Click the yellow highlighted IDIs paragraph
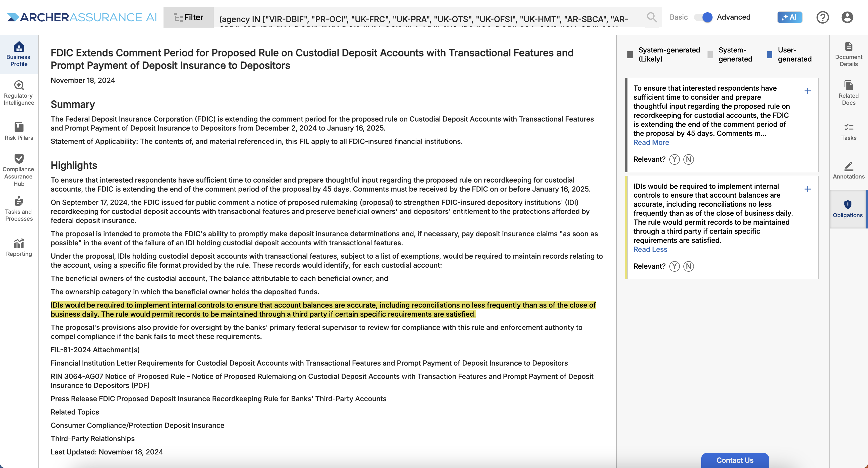Screen dimensions: 868x468 tap(323, 310)
